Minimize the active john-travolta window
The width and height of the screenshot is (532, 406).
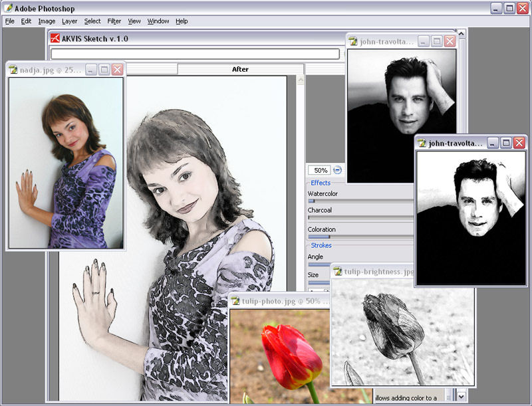(493, 143)
